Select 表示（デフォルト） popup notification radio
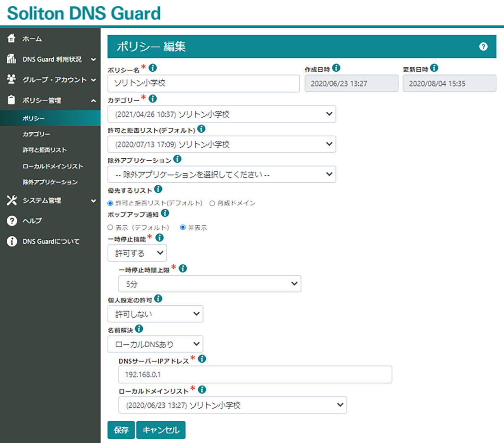This screenshot has width=504, height=443. tap(110, 228)
